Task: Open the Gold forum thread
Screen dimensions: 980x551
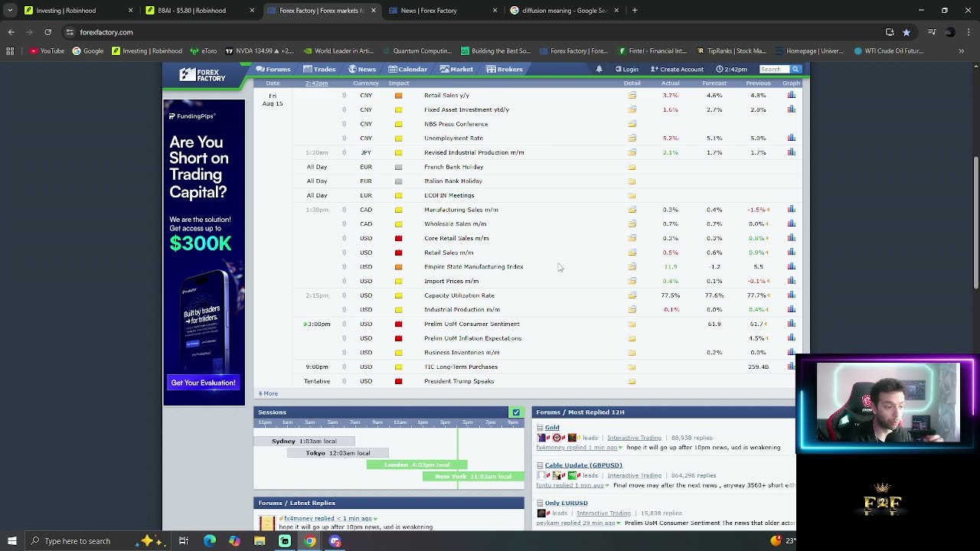Action: (x=552, y=428)
